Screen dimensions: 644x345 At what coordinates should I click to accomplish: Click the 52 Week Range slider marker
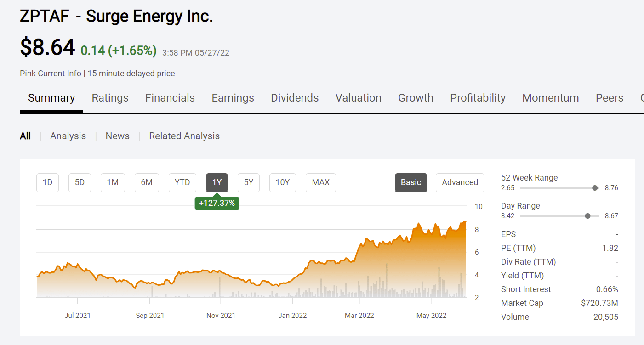[x=595, y=188]
